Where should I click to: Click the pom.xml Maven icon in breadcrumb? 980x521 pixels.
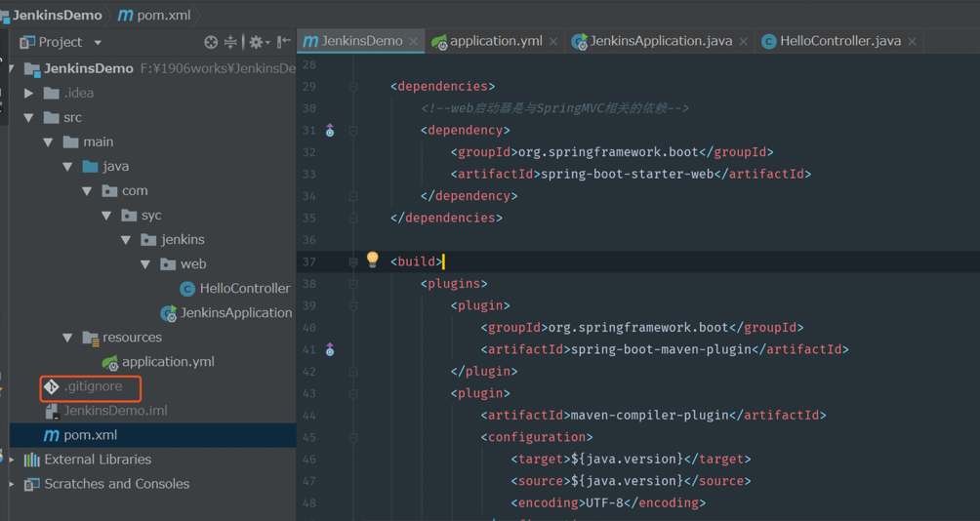[125, 15]
